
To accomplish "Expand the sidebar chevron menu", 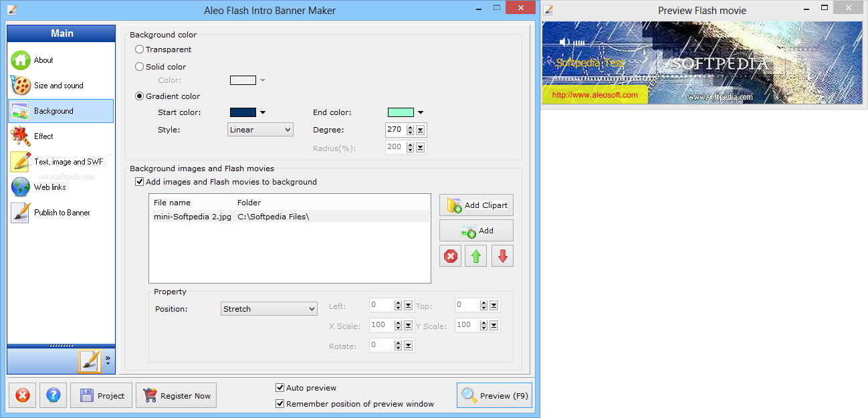I will coord(108,360).
